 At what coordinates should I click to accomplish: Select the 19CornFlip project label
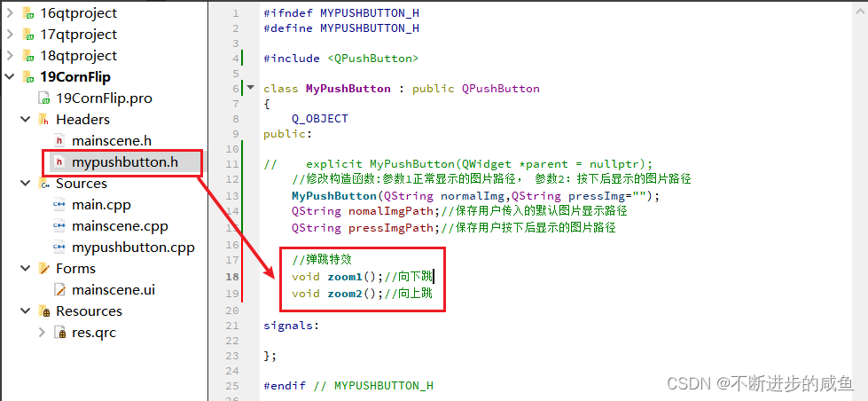(x=75, y=76)
